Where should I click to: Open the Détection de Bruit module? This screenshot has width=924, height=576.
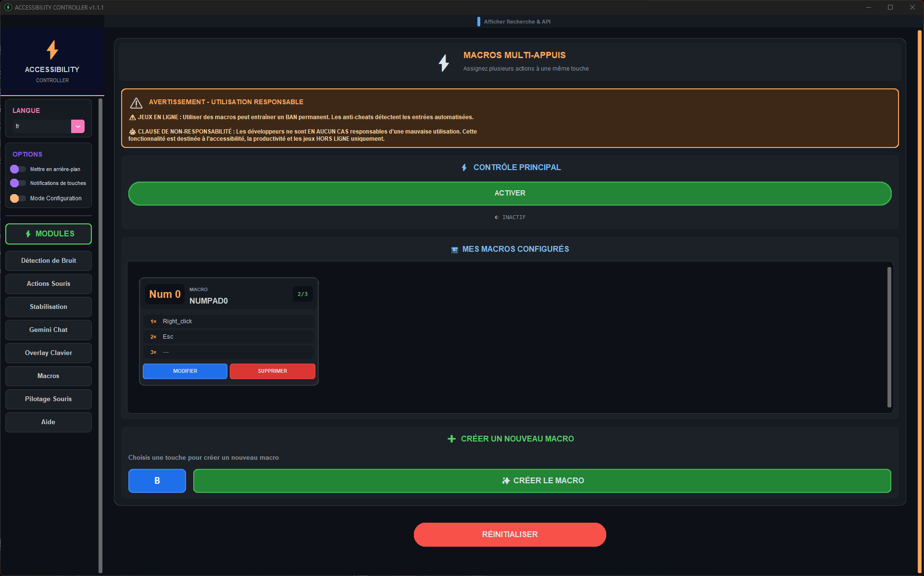click(x=49, y=261)
